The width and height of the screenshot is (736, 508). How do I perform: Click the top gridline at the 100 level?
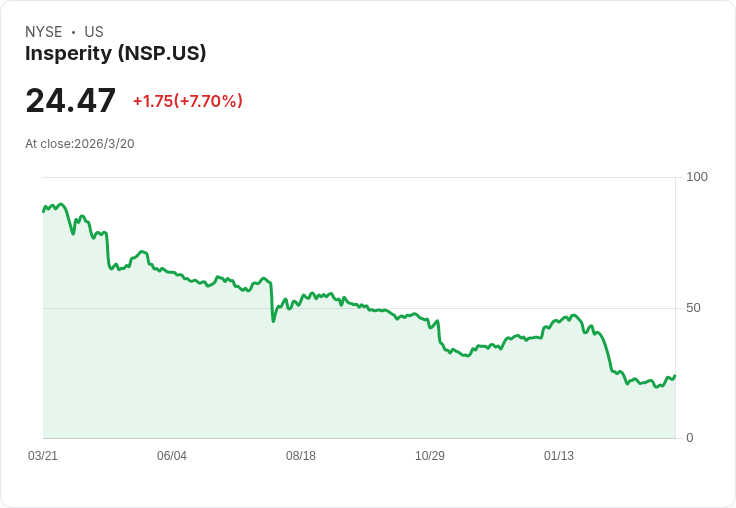coord(360,178)
